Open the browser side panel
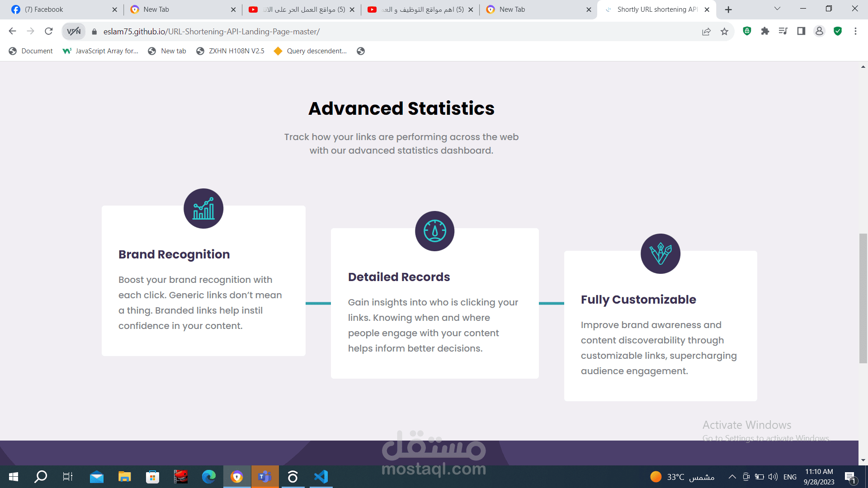Image resolution: width=868 pixels, height=488 pixels. coord(801,31)
